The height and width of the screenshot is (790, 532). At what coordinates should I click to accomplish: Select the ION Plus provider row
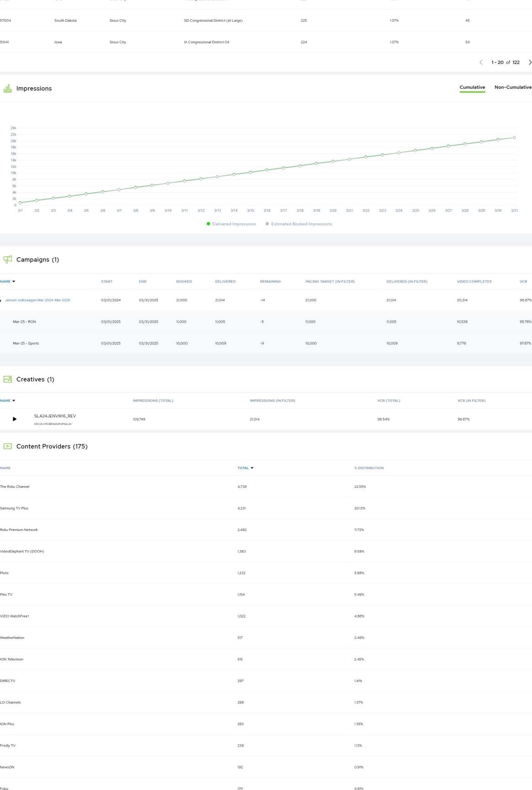[266, 724]
